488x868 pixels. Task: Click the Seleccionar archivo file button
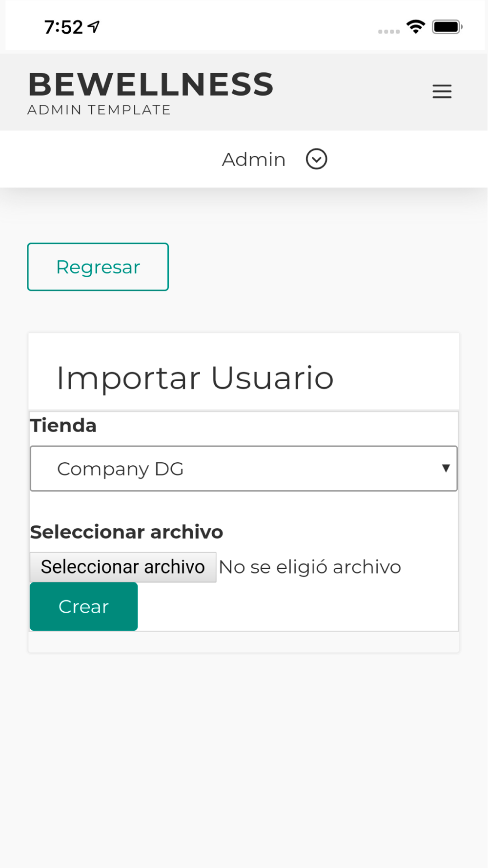123,567
